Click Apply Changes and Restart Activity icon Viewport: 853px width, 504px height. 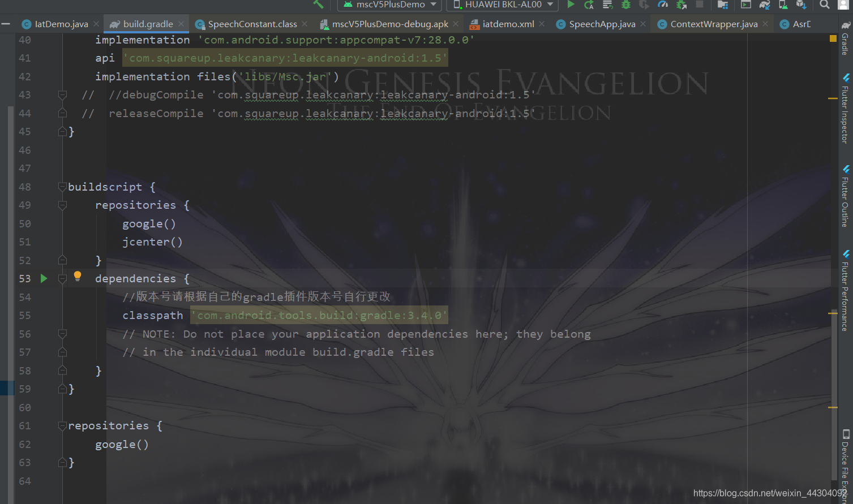(x=589, y=5)
